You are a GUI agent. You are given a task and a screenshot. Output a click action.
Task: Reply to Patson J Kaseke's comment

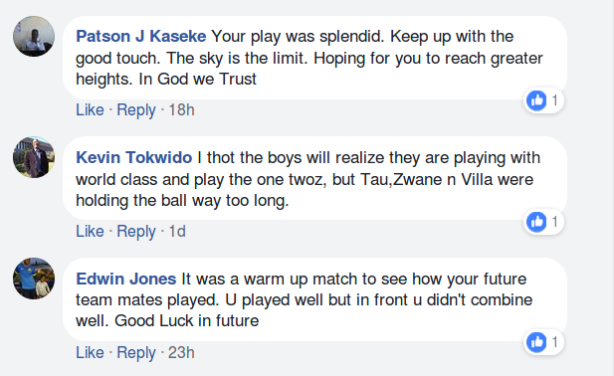[x=136, y=110]
